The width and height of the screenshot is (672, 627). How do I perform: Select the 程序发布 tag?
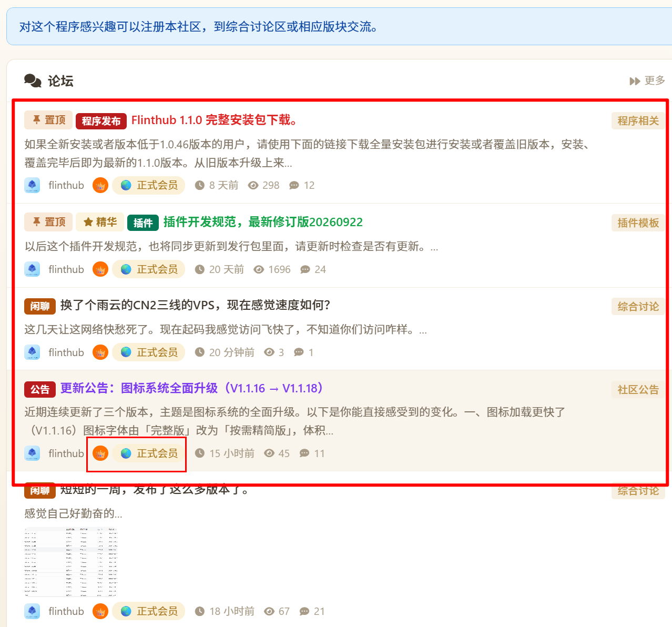(x=101, y=121)
